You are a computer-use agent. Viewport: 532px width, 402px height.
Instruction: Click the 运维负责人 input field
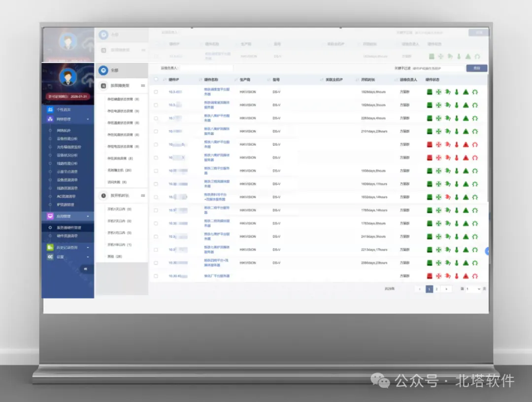[x=206, y=68]
